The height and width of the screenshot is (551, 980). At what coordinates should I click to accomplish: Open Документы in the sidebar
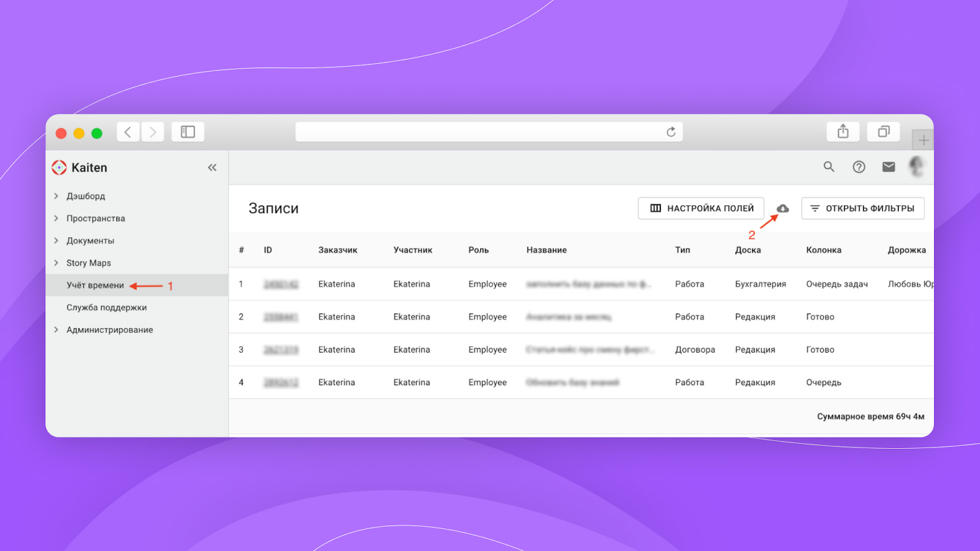click(x=90, y=241)
